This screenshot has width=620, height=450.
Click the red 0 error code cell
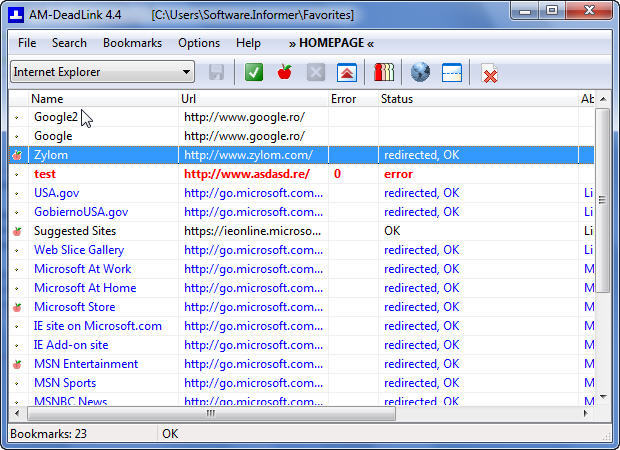point(337,174)
